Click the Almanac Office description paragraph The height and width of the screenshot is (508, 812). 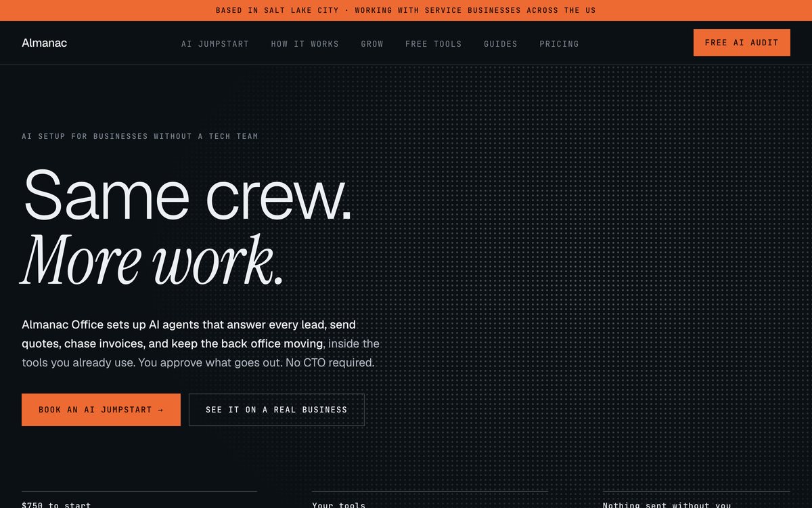pyautogui.click(x=201, y=343)
